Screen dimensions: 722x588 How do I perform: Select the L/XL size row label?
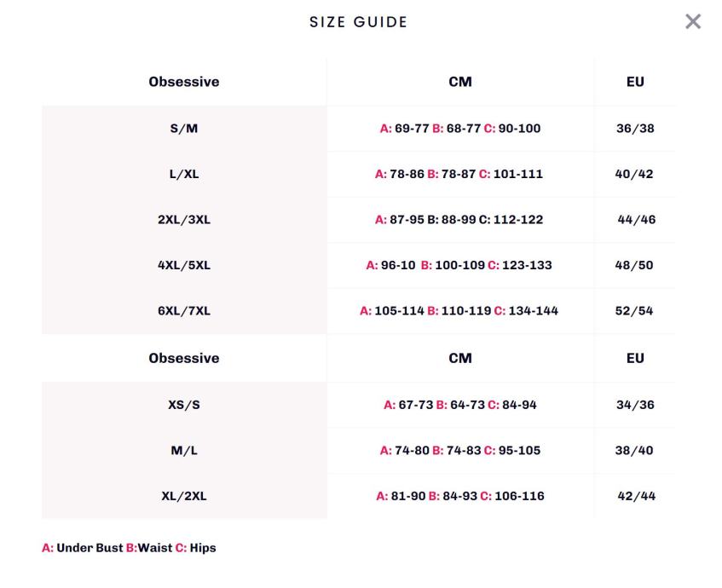pyautogui.click(x=184, y=174)
